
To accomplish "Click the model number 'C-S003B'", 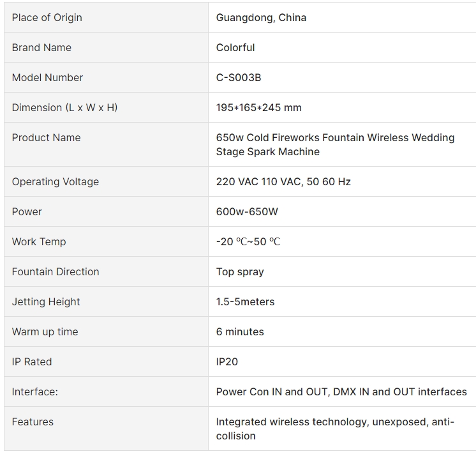I will [239, 78].
